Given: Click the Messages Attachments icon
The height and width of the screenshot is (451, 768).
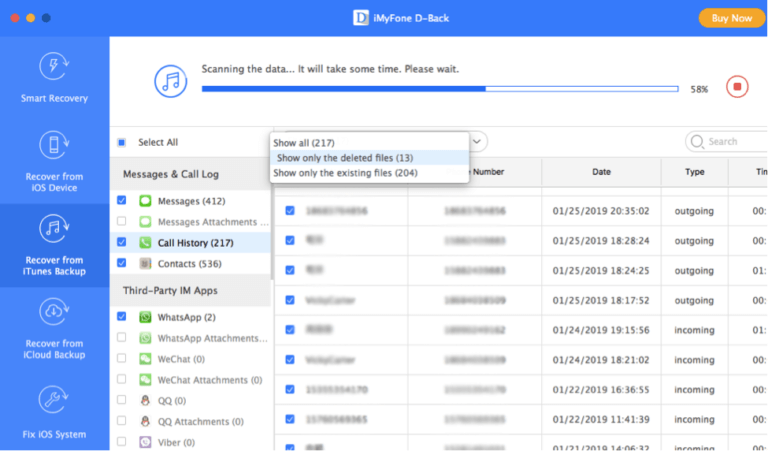Looking at the screenshot, I should pyautogui.click(x=145, y=222).
